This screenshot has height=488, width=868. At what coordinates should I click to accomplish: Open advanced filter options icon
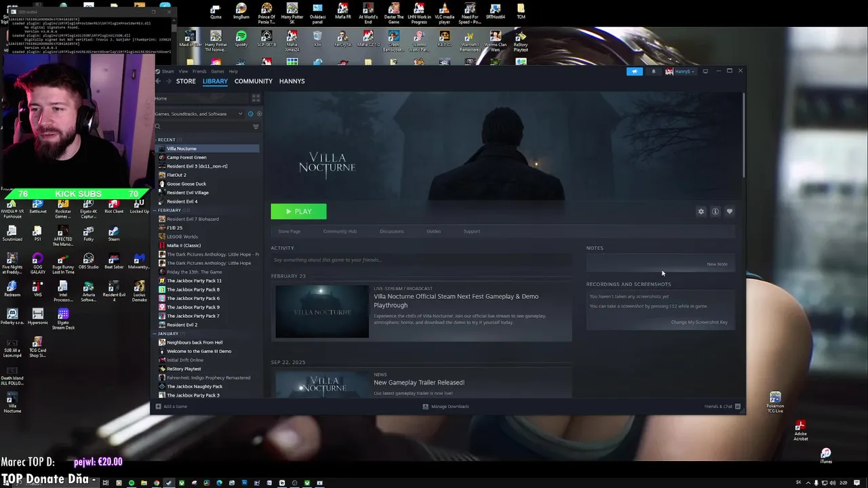pos(256,127)
